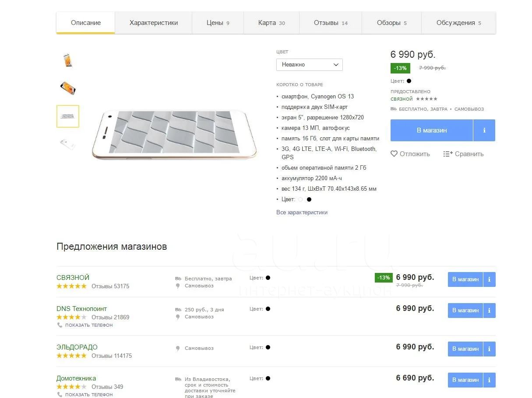Select black color option in short specs

pyautogui.click(x=309, y=199)
